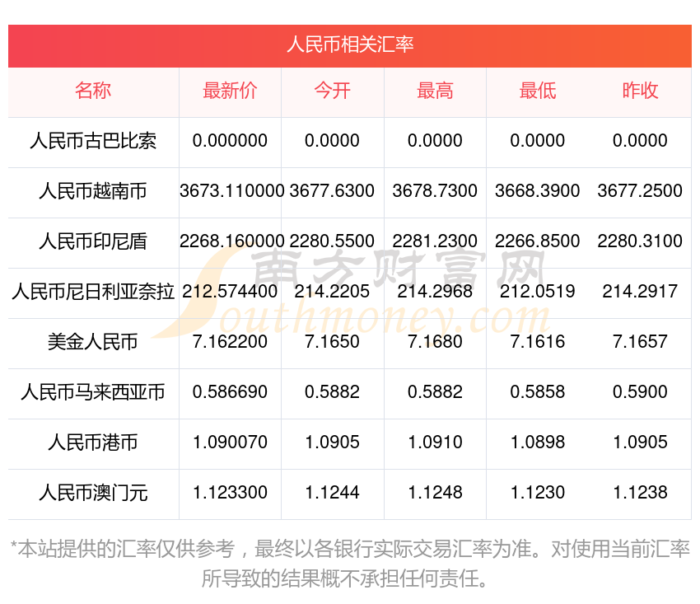Click the value 3668.3900
Screen dimensions: 700x604
pyautogui.click(x=538, y=191)
